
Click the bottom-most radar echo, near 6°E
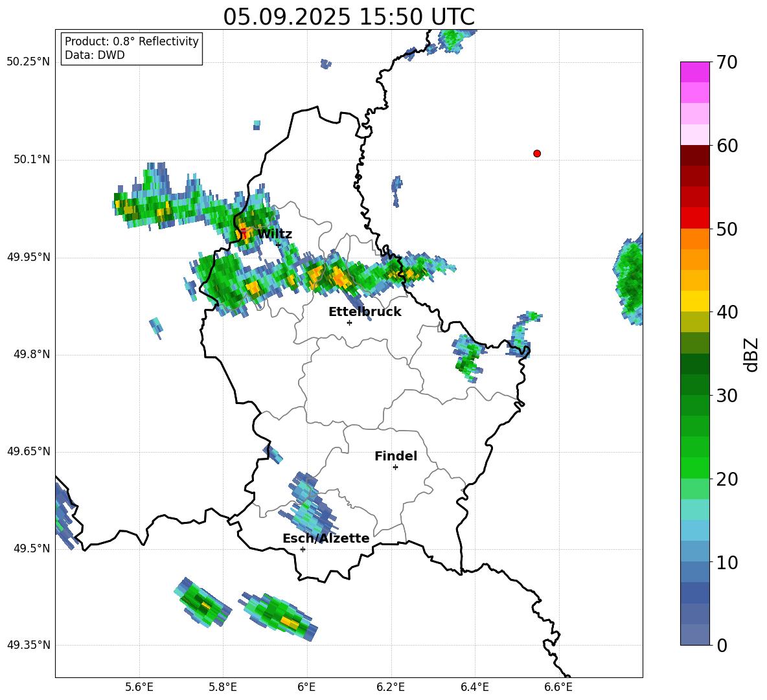279,616
